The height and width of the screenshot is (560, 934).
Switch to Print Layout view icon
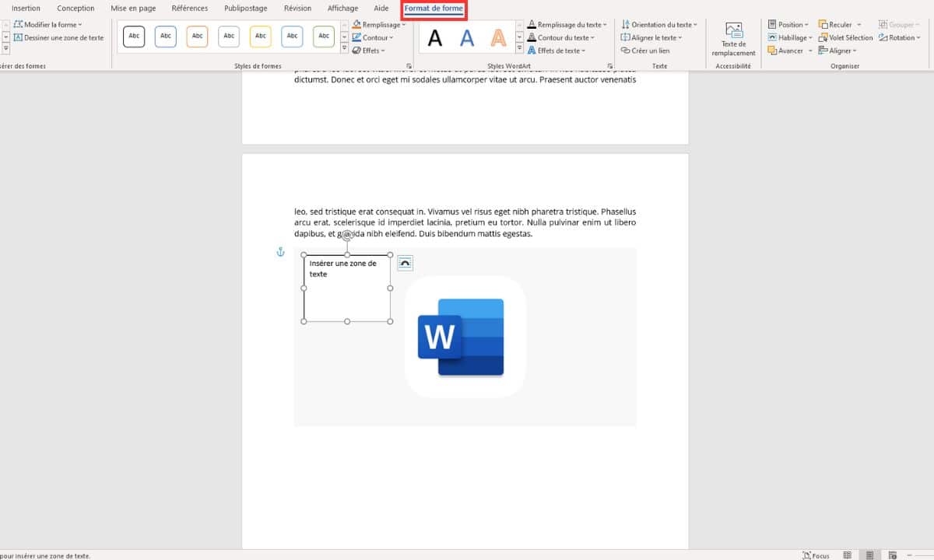[x=871, y=555]
